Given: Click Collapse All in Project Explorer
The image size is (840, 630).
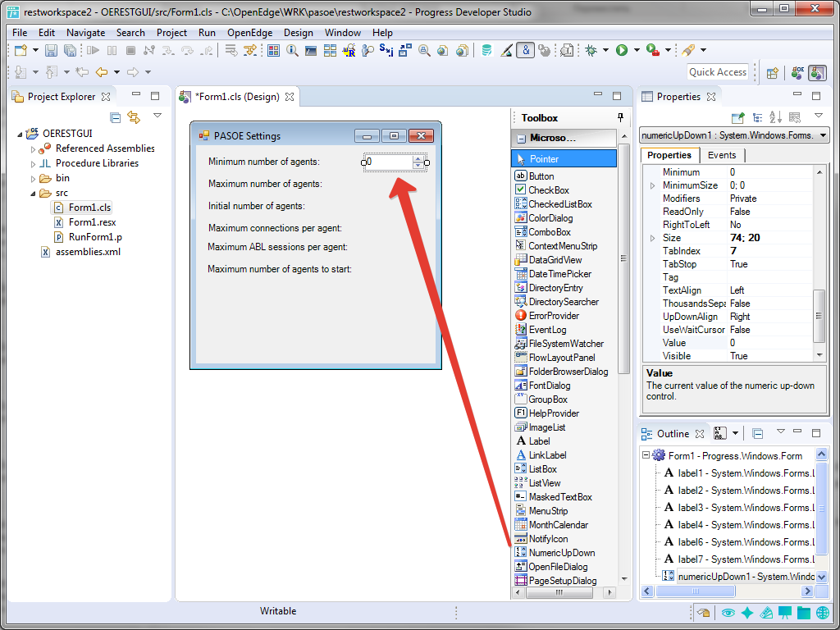Looking at the screenshot, I should click(x=115, y=117).
